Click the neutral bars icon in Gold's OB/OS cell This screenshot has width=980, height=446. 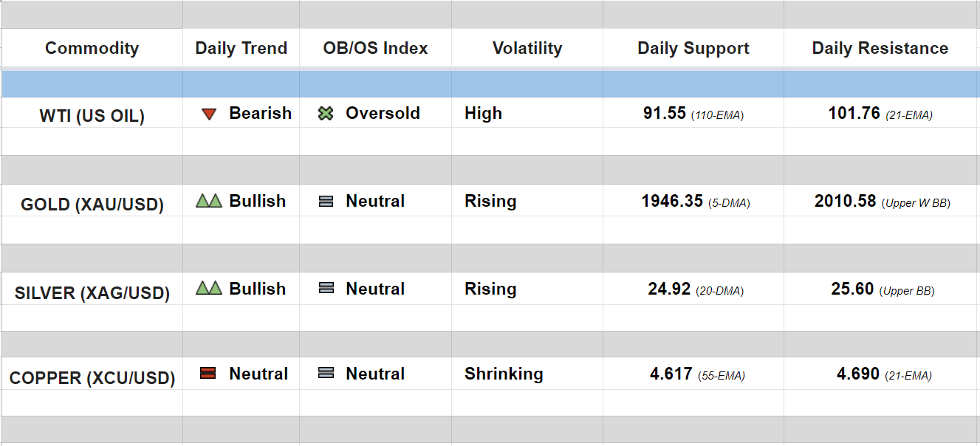[x=326, y=202]
